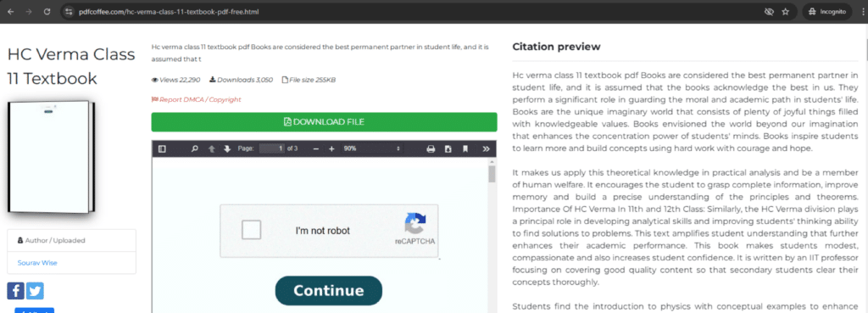Zoom out with the minus icon
868x313 pixels.
point(316,148)
